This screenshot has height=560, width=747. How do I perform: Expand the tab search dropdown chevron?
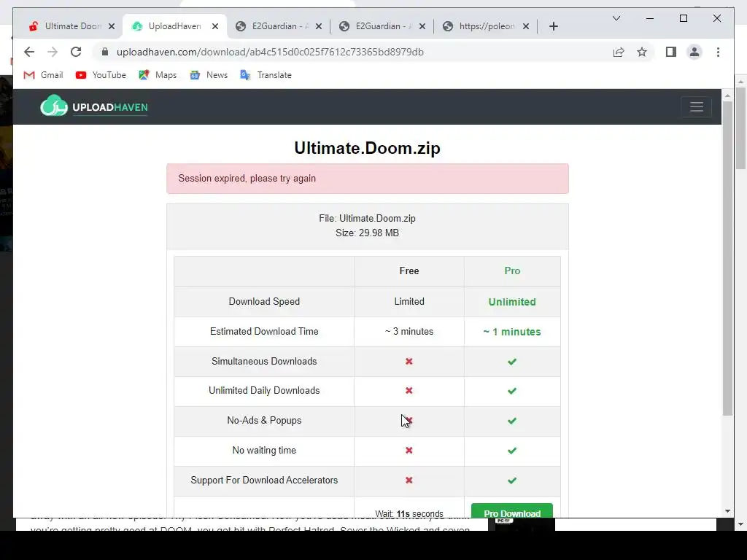[616, 18]
